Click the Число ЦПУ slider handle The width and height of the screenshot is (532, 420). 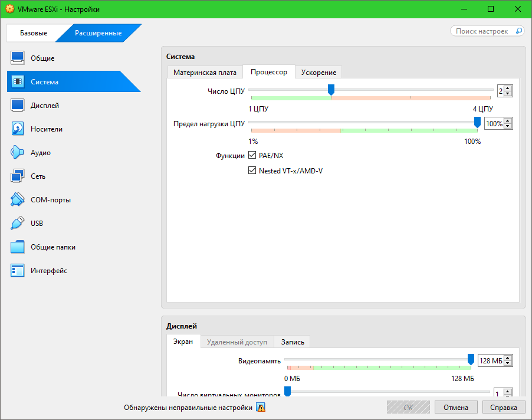(331, 89)
